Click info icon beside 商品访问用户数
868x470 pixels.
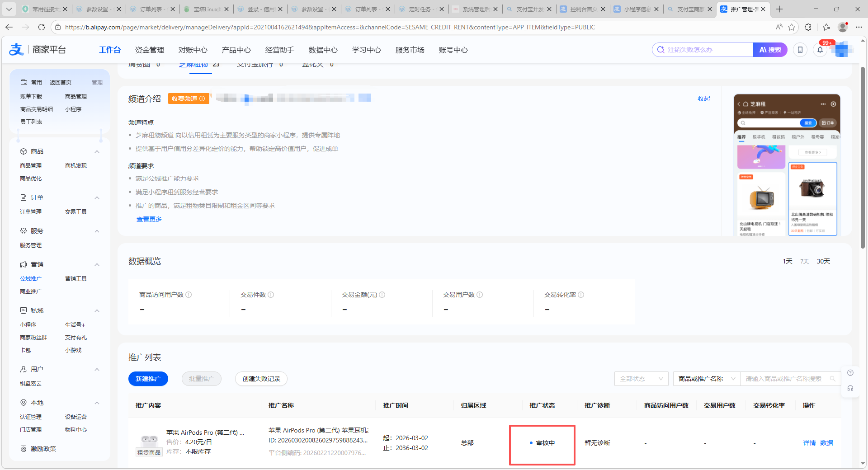coord(189,295)
